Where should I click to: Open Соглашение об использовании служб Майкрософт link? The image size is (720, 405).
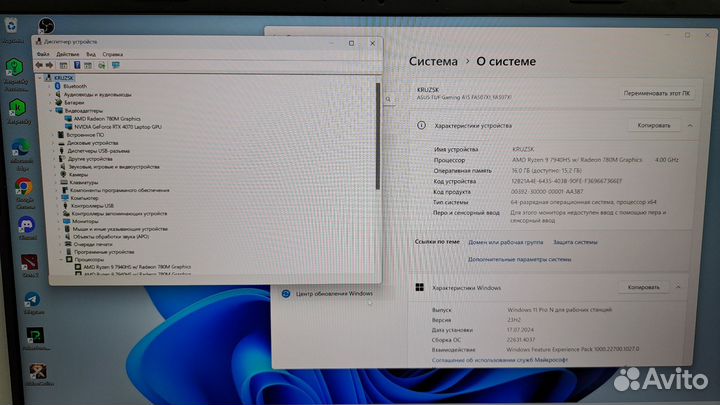click(500, 360)
